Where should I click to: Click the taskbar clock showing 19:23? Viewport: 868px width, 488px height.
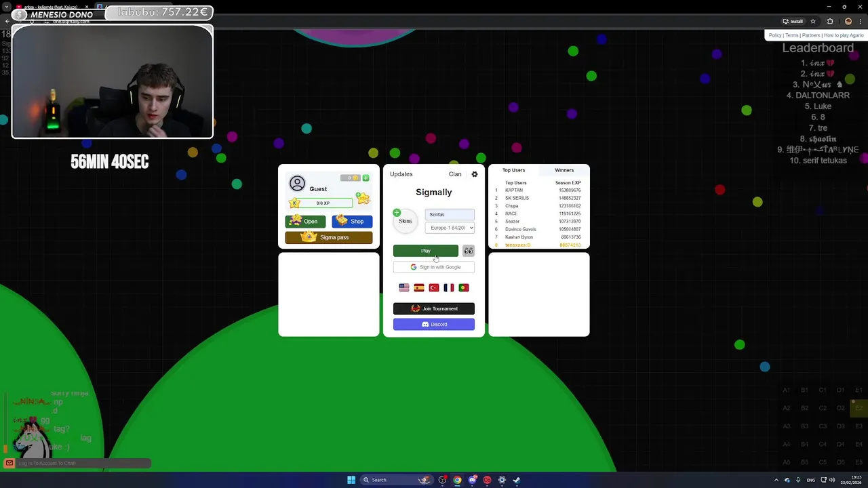851,480
